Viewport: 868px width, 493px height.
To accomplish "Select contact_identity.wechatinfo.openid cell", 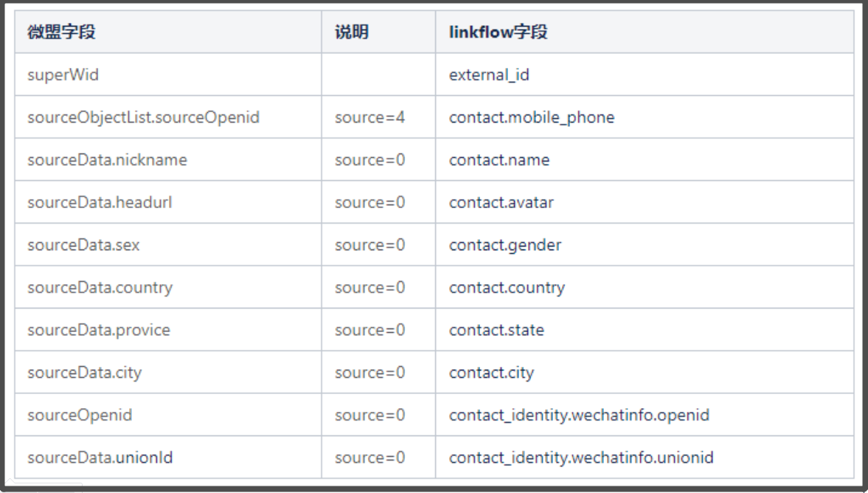I will click(645, 415).
